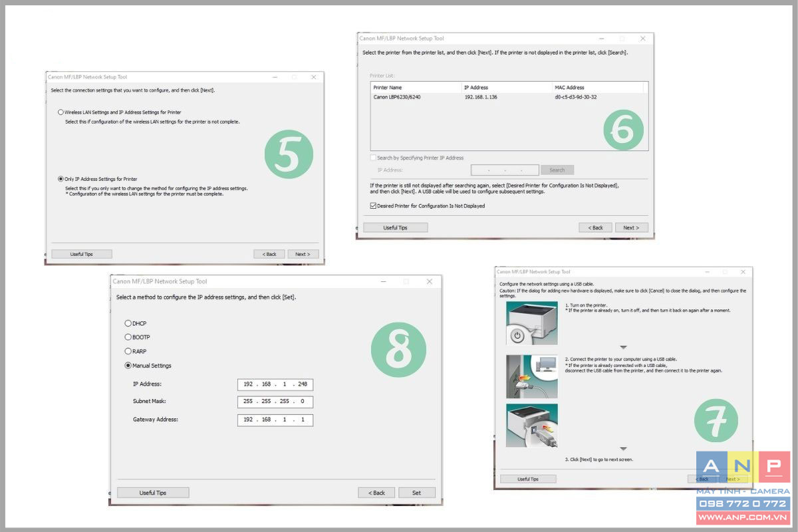This screenshot has width=798, height=532.
Task: Click the 192.168.1.136 IP address cell
Action: [x=481, y=97]
